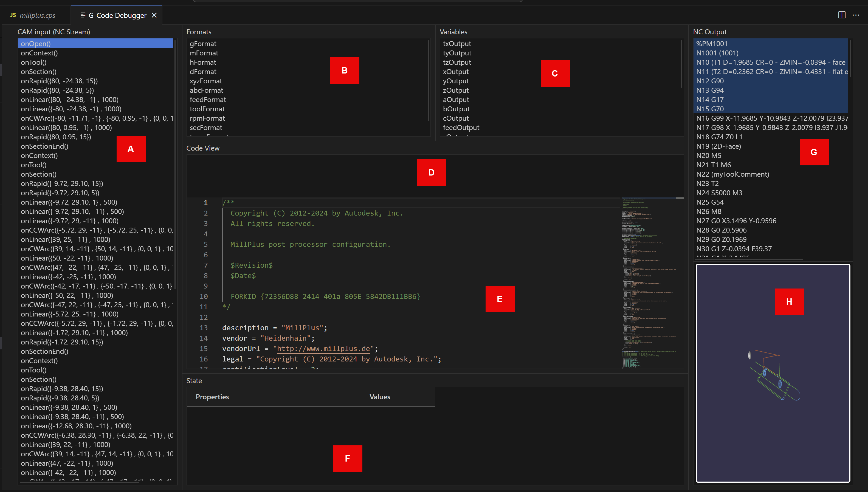Click the JS file icon on millplus.cps tab
The width and height of the screenshot is (868, 492).
coord(13,15)
